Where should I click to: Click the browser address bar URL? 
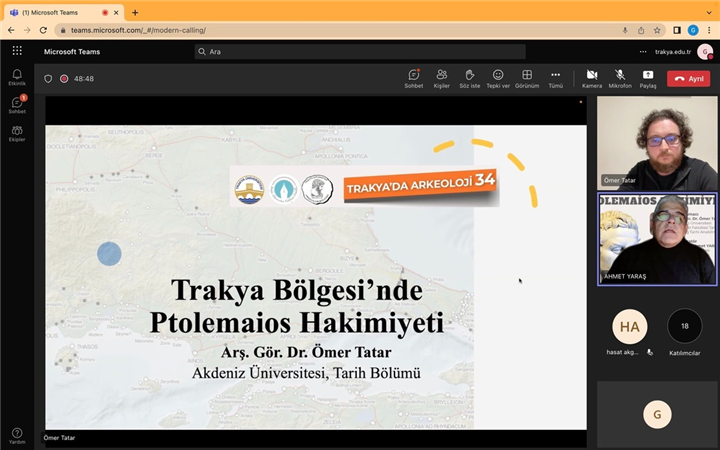(x=138, y=30)
